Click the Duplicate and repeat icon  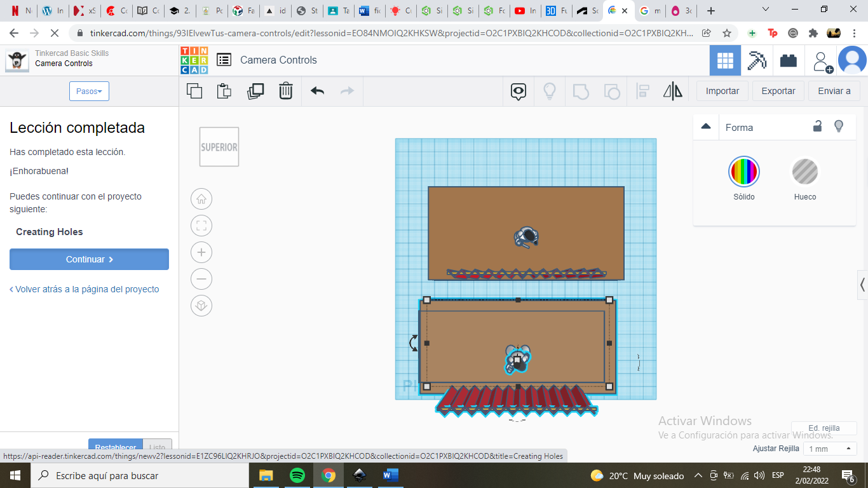(x=255, y=91)
